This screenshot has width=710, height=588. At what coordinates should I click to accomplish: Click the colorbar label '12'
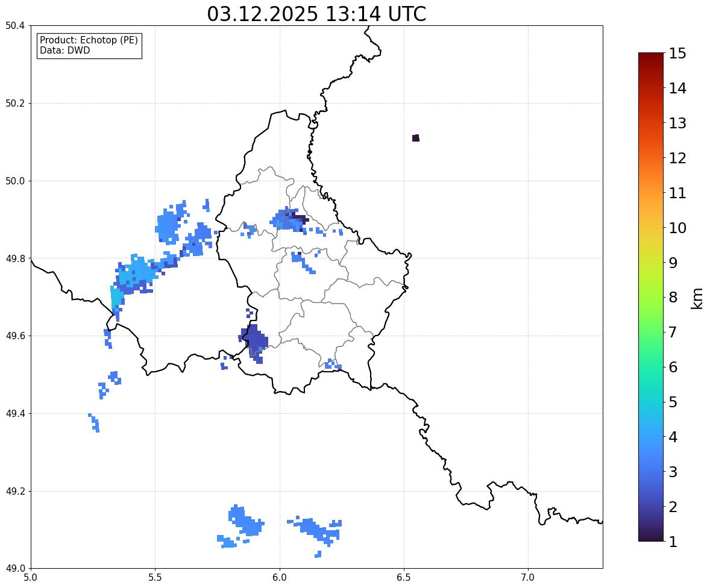click(677, 158)
